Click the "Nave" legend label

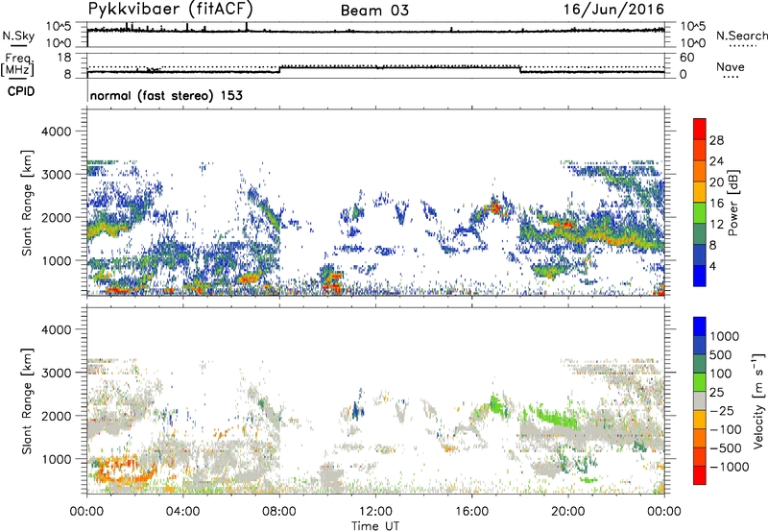tap(731, 66)
